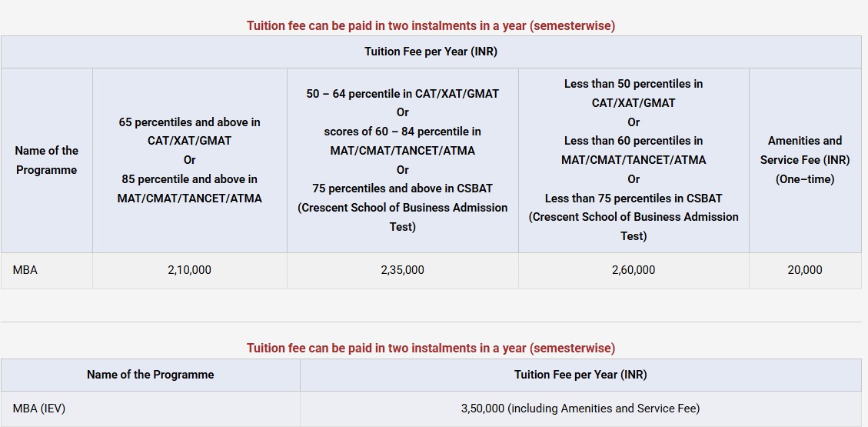Select the '75 percentiles and above in CSBAT' line

pyautogui.click(x=402, y=188)
